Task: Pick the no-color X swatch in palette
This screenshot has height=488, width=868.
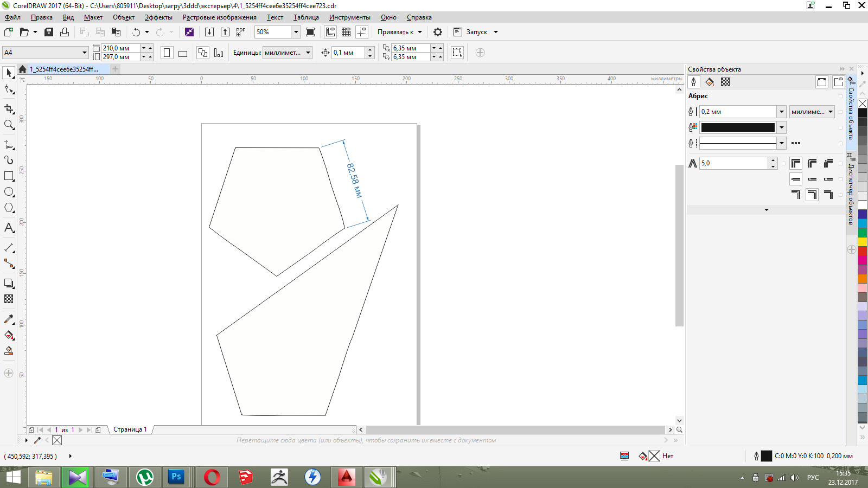Action: point(863,104)
